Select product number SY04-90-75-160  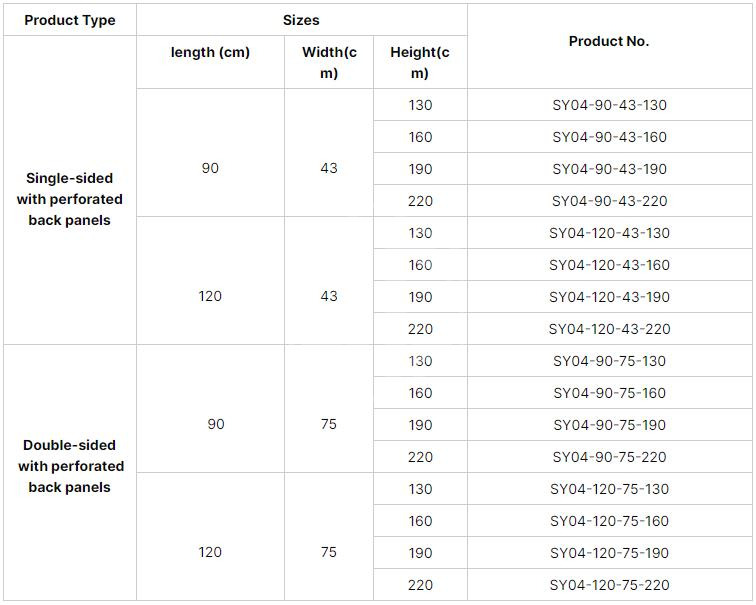point(609,393)
